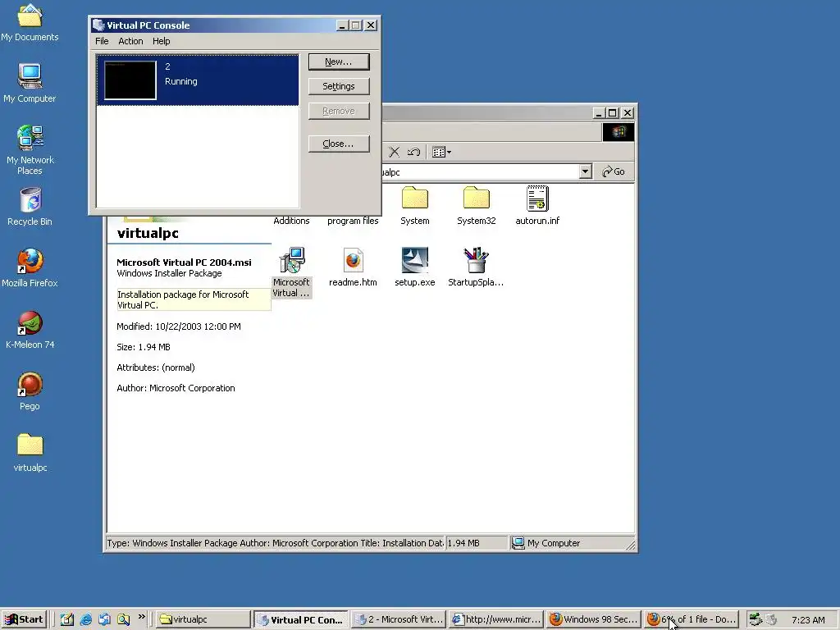Click the Remove button

339,111
